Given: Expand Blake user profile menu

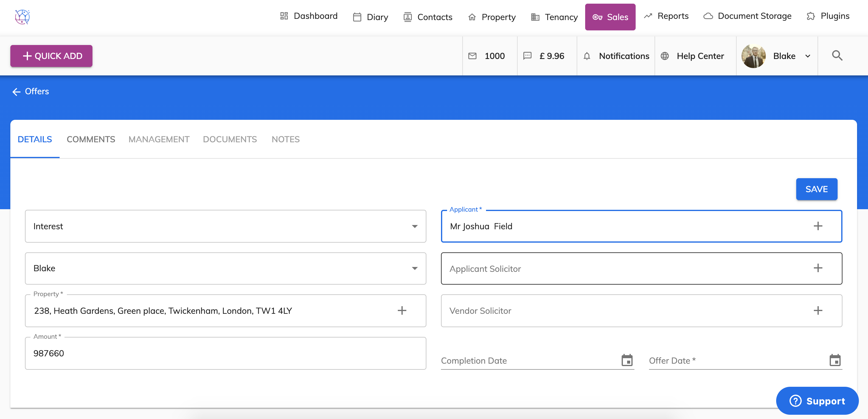Looking at the screenshot, I should point(807,56).
